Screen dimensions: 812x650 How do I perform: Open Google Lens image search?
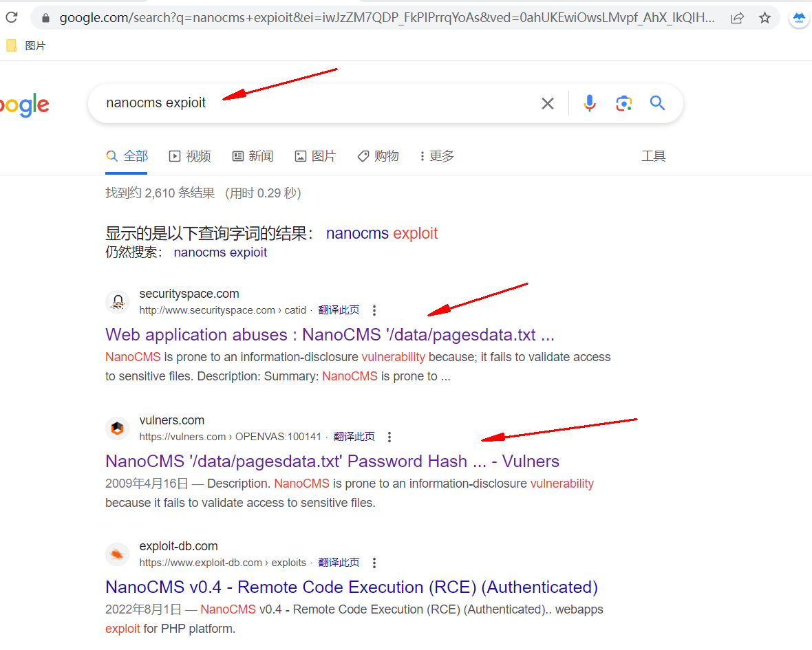coord(623,103)
